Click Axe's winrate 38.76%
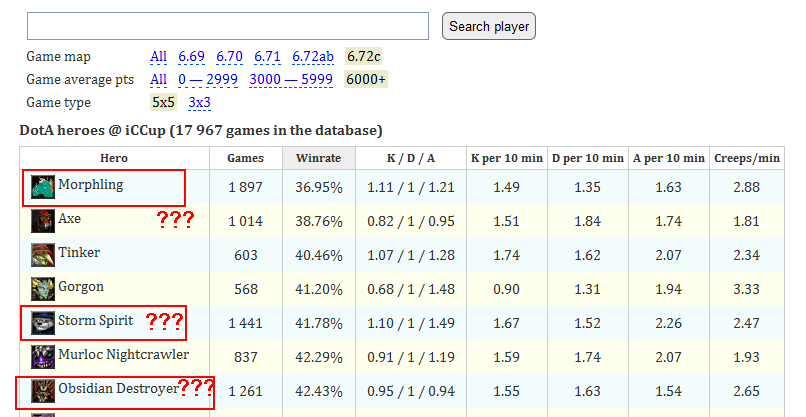Image resolution: width=806 pixels, height=417 pixels. [x=319, y=221]
